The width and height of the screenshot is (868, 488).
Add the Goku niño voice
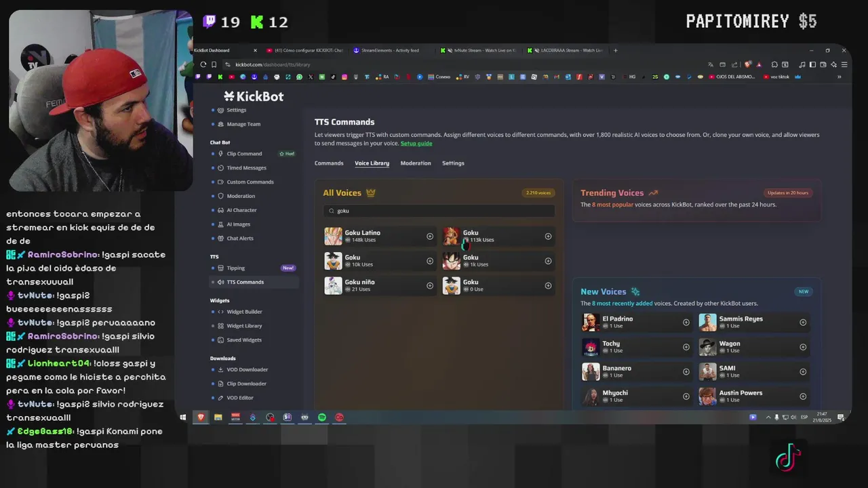(429, 285)
